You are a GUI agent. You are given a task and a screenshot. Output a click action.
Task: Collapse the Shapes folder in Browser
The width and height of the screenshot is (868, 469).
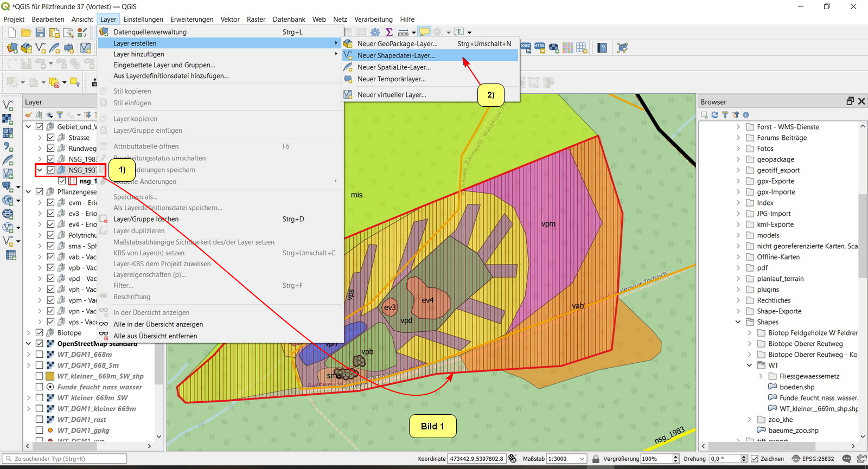[x=738, y=322]
